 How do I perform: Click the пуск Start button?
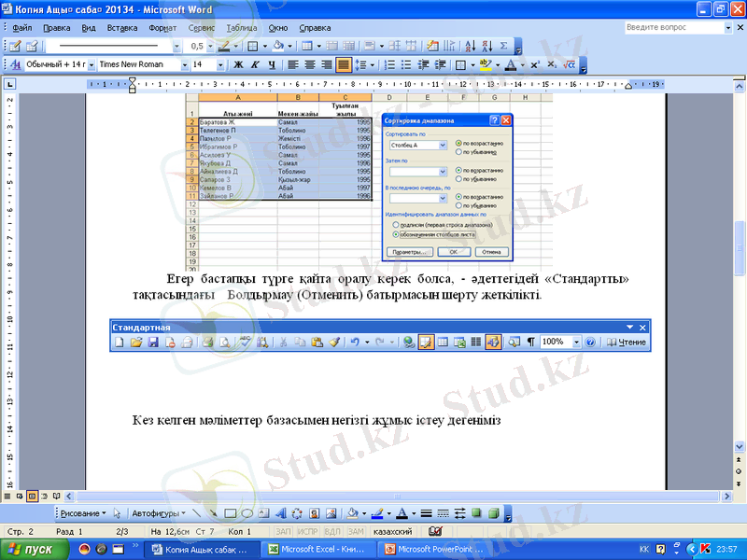coord(32,549)
